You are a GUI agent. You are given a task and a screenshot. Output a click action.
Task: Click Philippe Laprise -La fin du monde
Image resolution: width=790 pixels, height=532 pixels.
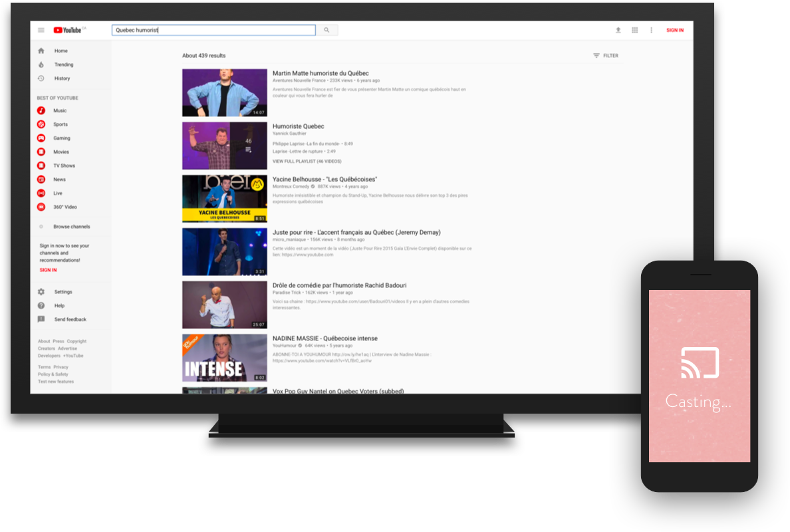[313, 144]
